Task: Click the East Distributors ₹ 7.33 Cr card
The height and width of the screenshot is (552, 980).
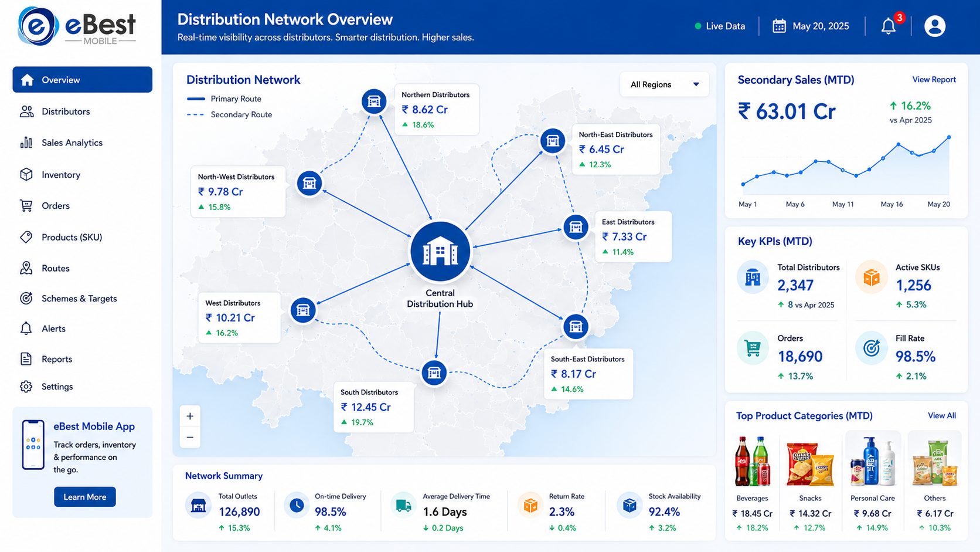Action: click(633, 236)
